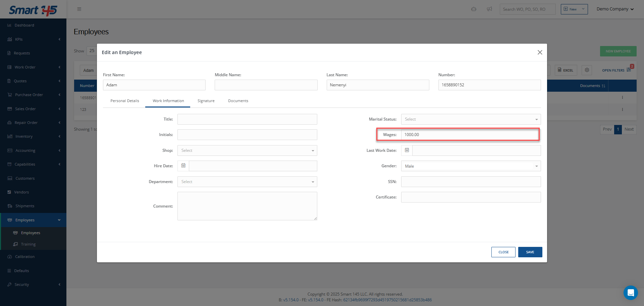Screen dimensions: 644x306
Task: Open the Last Work Date calendar icon
Action: click(x=407, y=150)
